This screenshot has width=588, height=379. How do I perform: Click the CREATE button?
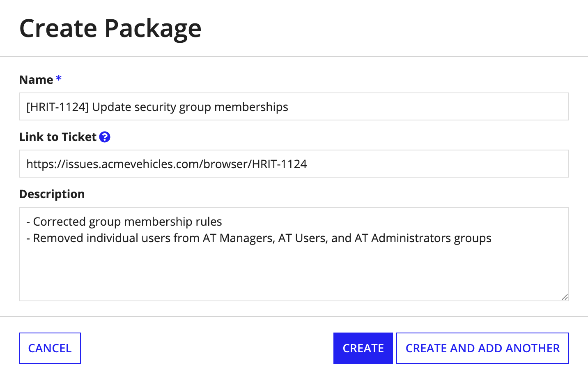(x=363, y=348)
